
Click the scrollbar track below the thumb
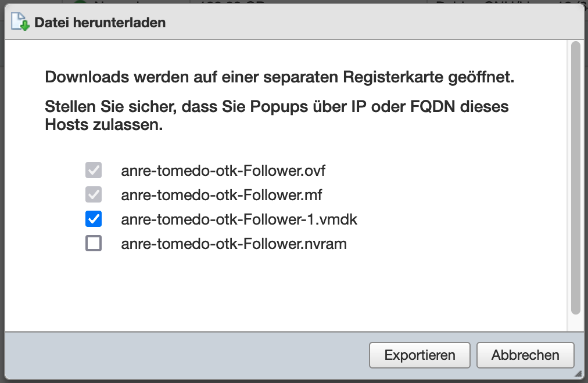[x=576, y=323]
